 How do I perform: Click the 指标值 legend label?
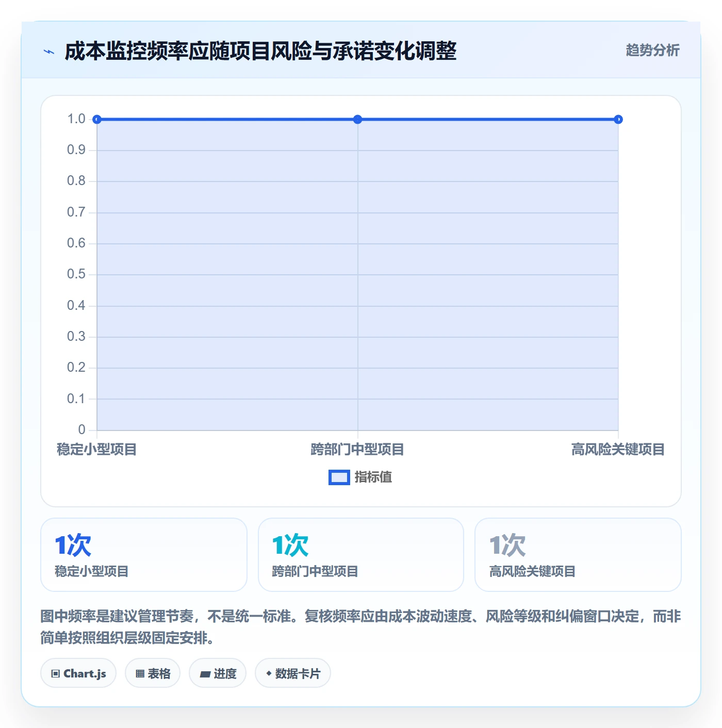(x=373, y=477)
